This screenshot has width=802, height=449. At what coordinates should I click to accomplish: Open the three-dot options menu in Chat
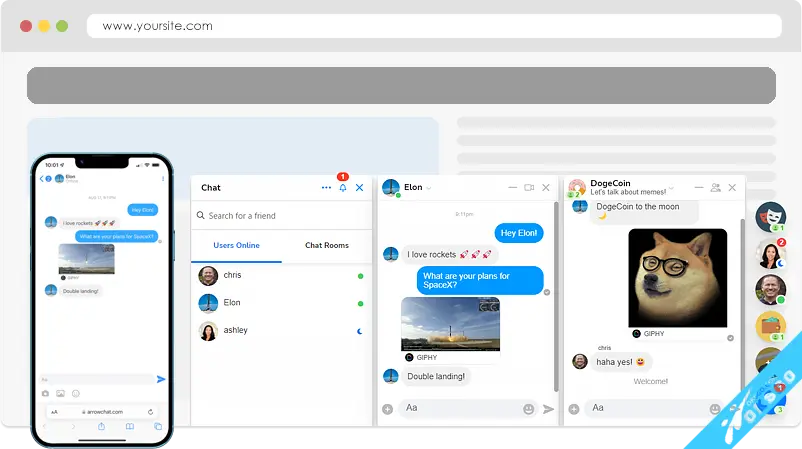(326, 188)
